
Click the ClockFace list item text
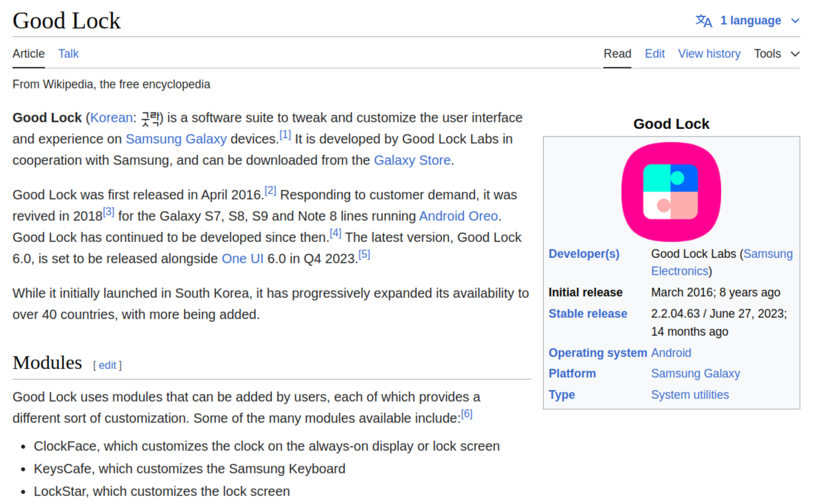[267, 446]
